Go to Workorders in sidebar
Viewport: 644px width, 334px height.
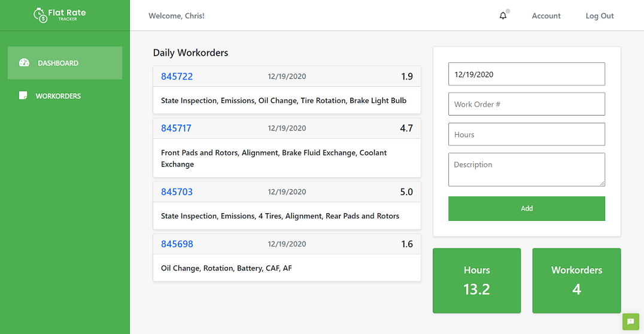click(58, 96)
